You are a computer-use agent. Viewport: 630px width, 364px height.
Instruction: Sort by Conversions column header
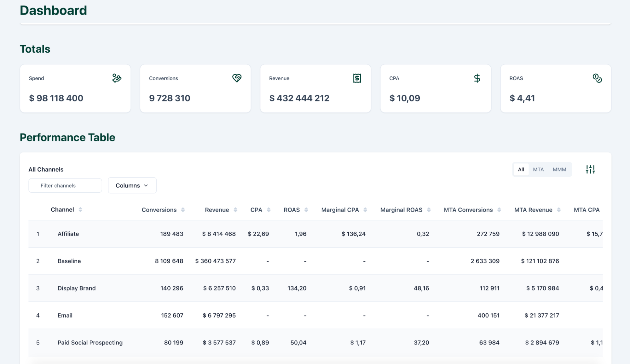(159, 210)
